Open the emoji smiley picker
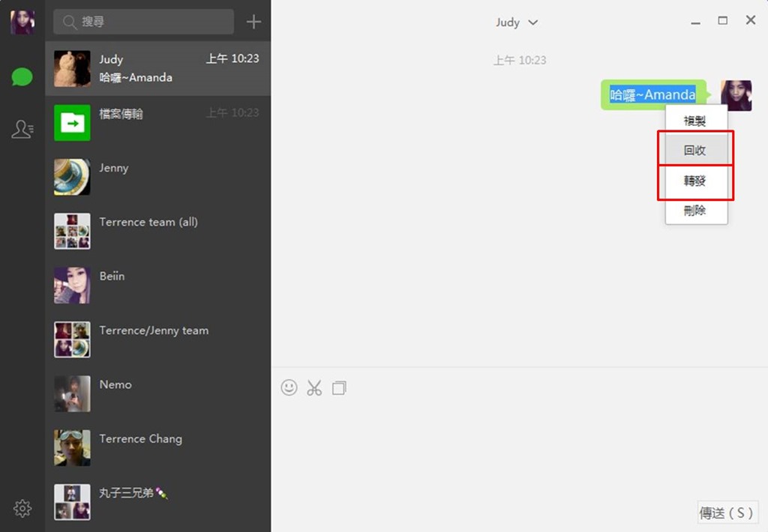Viewport: 768px width, 532px height. [289, 387]
